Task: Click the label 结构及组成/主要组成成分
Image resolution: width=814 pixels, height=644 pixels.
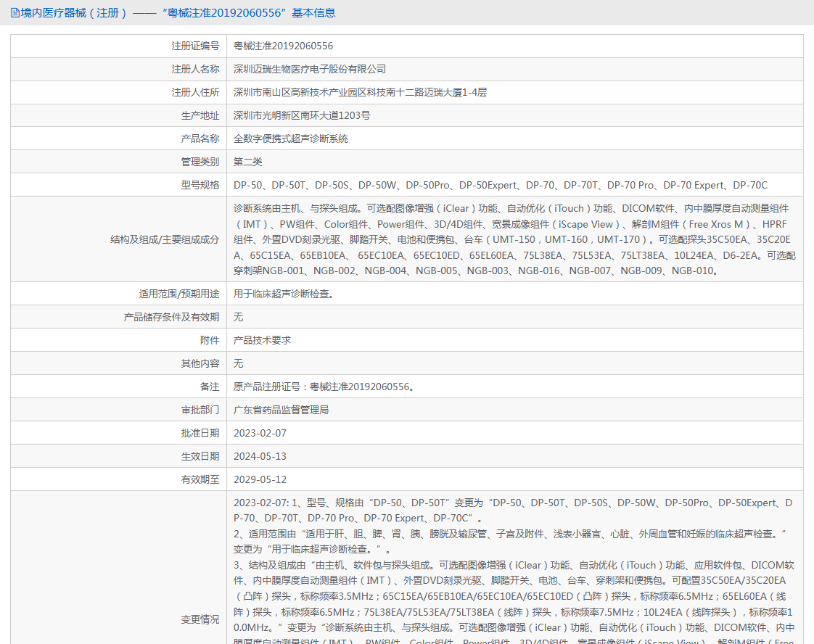Action: [x=165, y=240]
